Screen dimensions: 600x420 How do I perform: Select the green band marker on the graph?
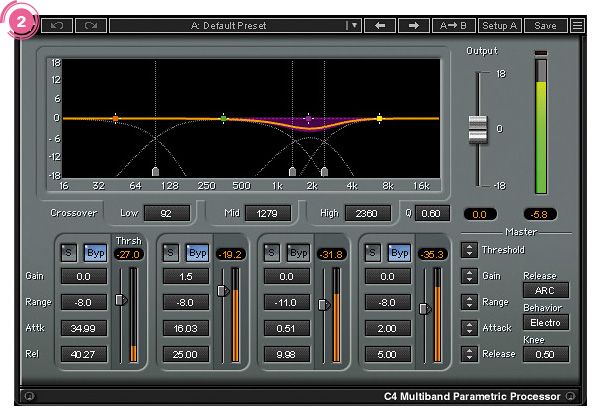tap(223, 119)
